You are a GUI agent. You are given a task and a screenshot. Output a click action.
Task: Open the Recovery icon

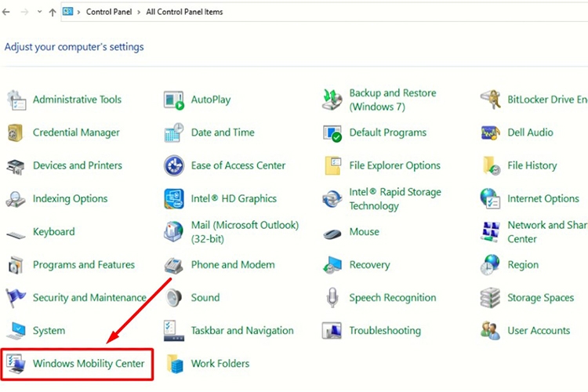(x=332, y=265)
